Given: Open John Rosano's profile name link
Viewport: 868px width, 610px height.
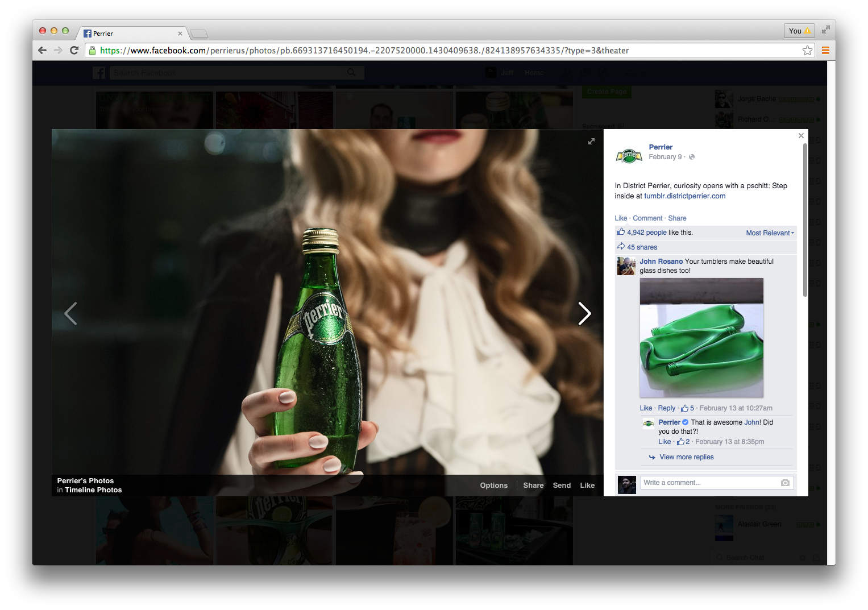Looking at the screenshot, I should tap(661, 262).
